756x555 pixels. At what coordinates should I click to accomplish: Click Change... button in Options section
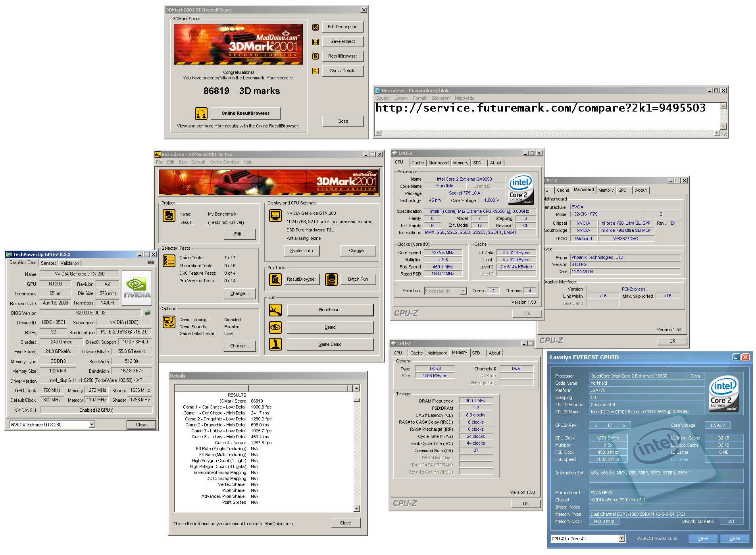coord(239,346)
